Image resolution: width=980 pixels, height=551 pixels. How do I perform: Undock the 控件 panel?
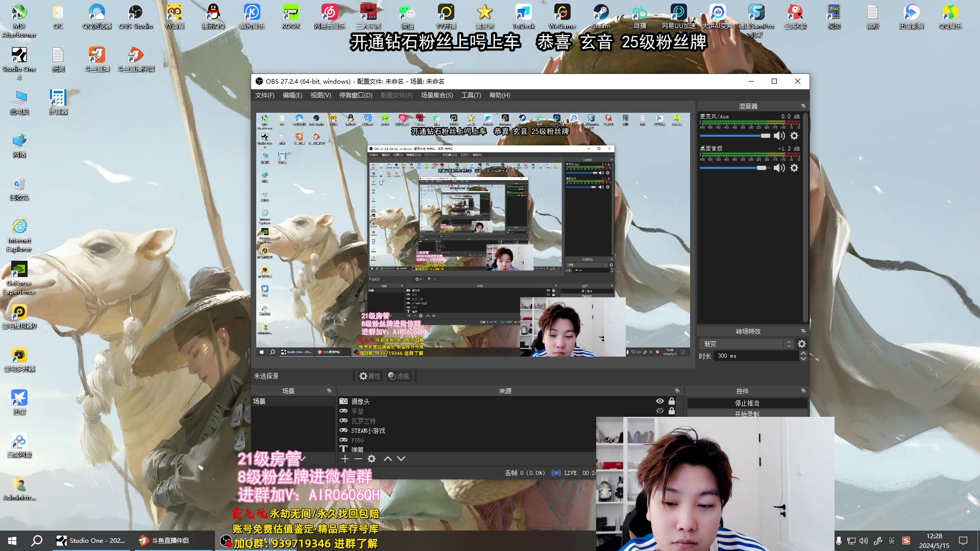click(x=803, y=391)
